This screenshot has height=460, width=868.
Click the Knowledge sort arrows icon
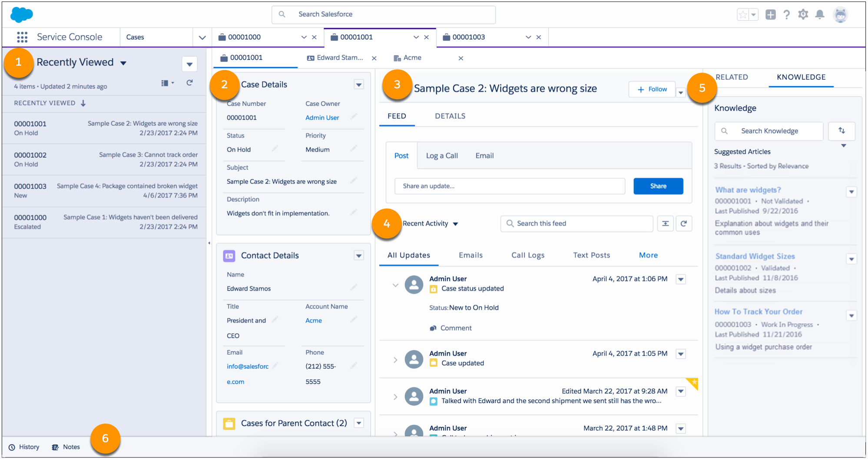[841, 131]
